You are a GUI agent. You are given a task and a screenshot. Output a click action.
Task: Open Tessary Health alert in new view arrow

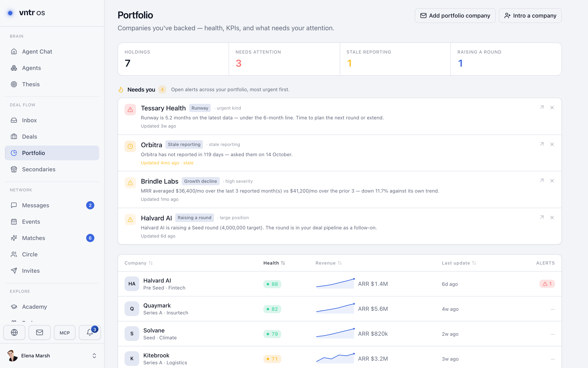tap(542, 107)
